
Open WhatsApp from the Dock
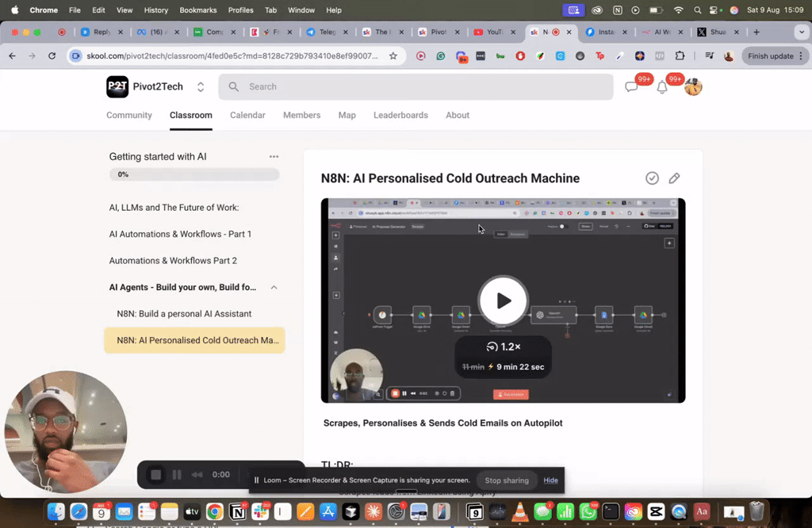pos(588,512)
